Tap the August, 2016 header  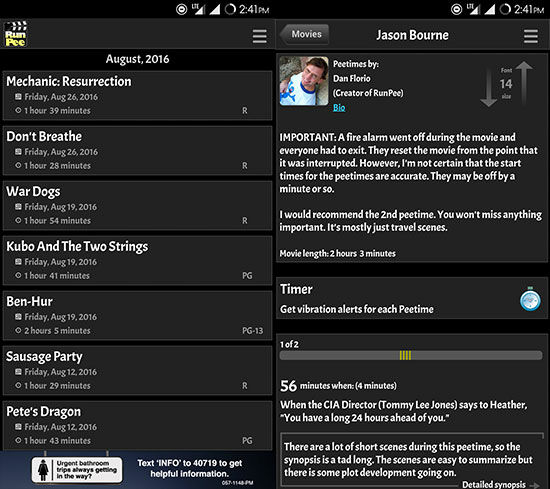click(x=138, y=59)
